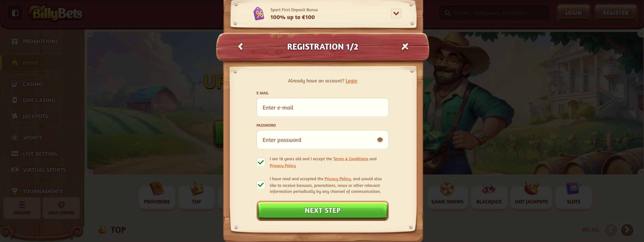Click the Help Centre question icon
Viewport: 644px width, 242px height.
pos(61,205)
